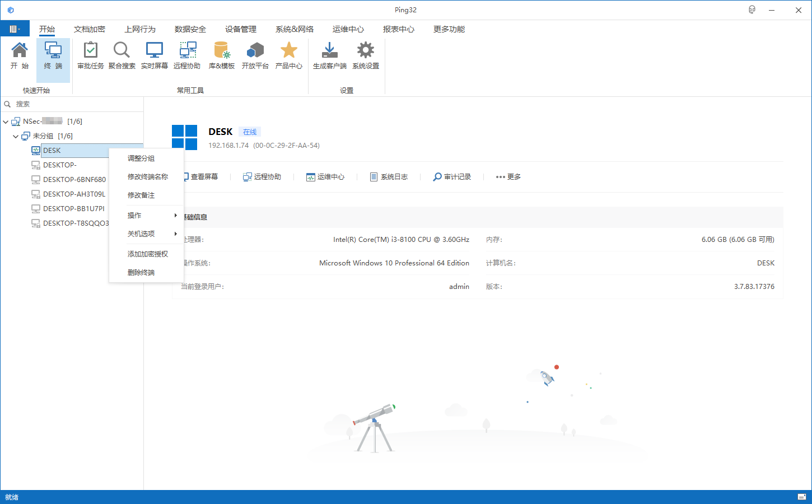Choose 添加加密授权 in context menu
This screenshot has width=812, height=504.
tap(146, 254)
